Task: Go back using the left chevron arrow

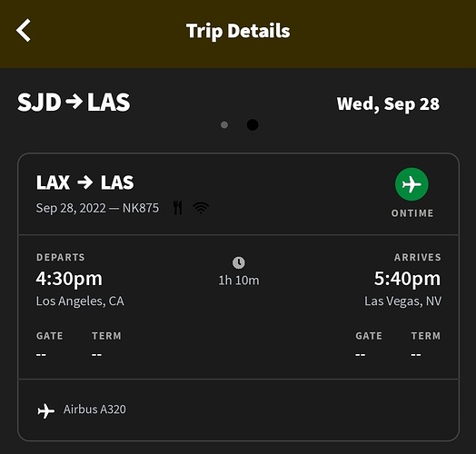Action: tap(24, 30)
